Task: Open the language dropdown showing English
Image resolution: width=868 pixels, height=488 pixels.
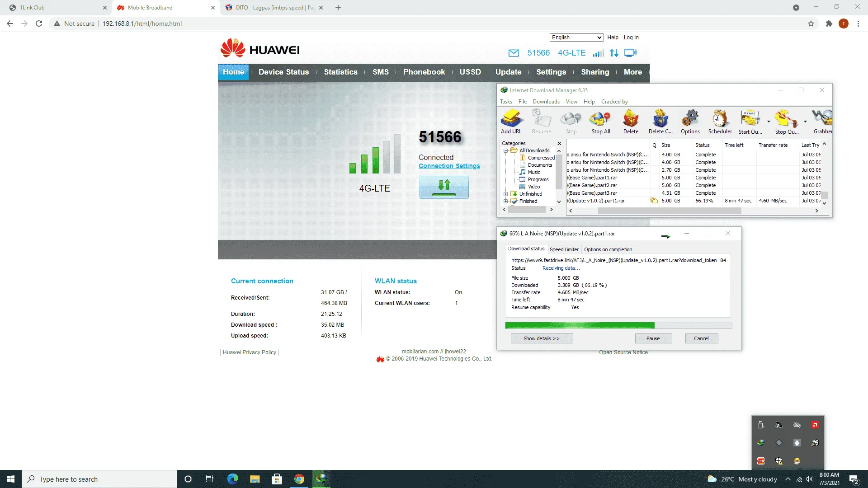Action: [576, 38]
